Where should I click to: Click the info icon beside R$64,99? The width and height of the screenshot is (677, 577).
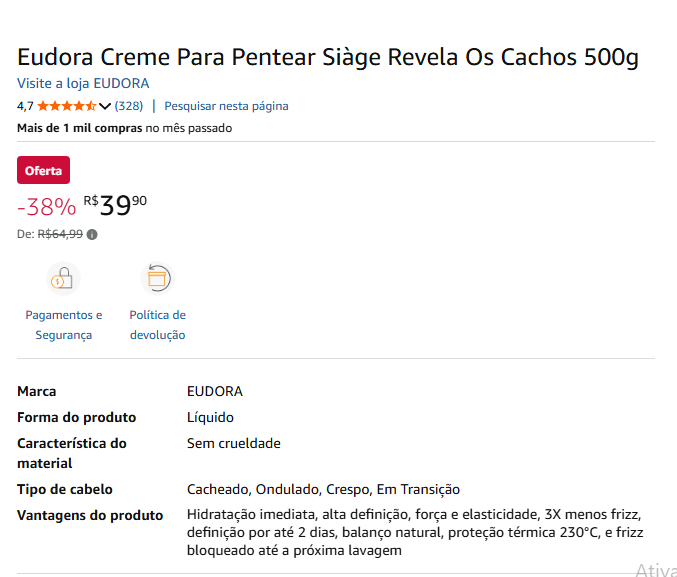tap(92, 235)
